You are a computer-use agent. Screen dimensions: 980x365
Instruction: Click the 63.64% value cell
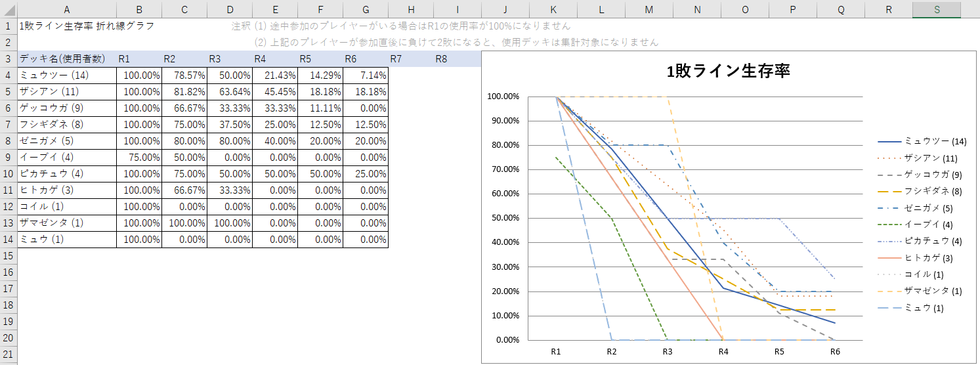[x=230, y=92]
